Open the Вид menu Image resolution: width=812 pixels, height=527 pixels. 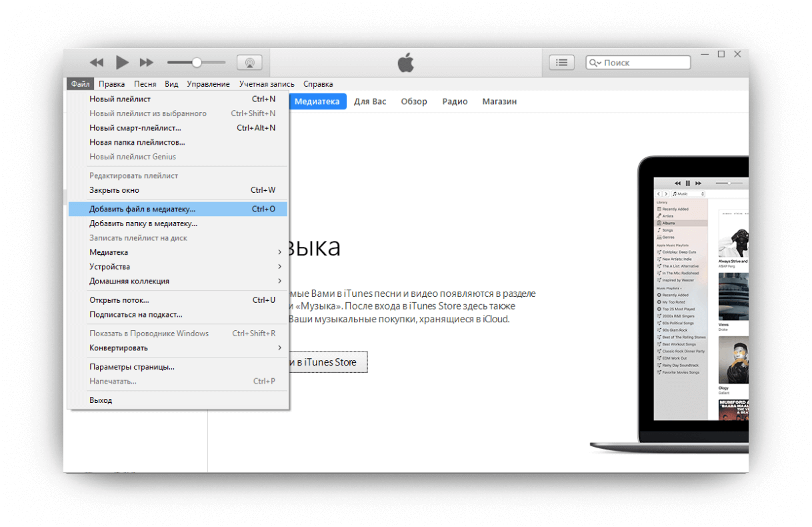click(x=171, y=84)
